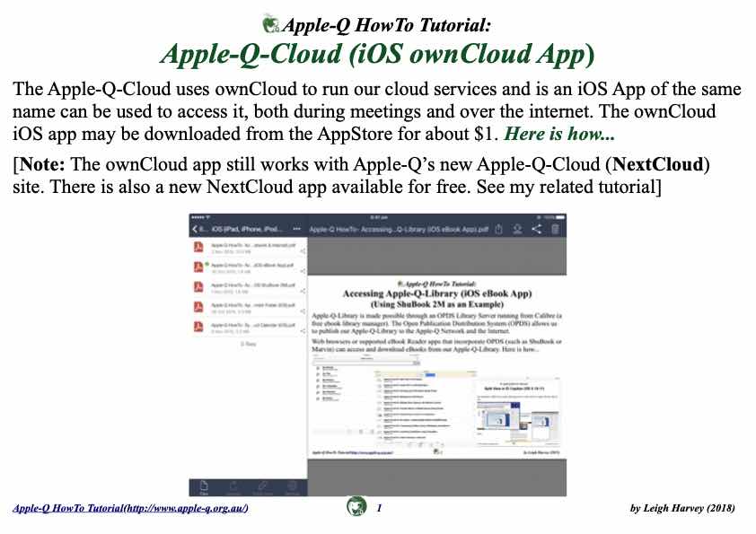Tap the trash delete icon in preview toolbar
This screenshot has width=756, height=534.
[555, 229]
